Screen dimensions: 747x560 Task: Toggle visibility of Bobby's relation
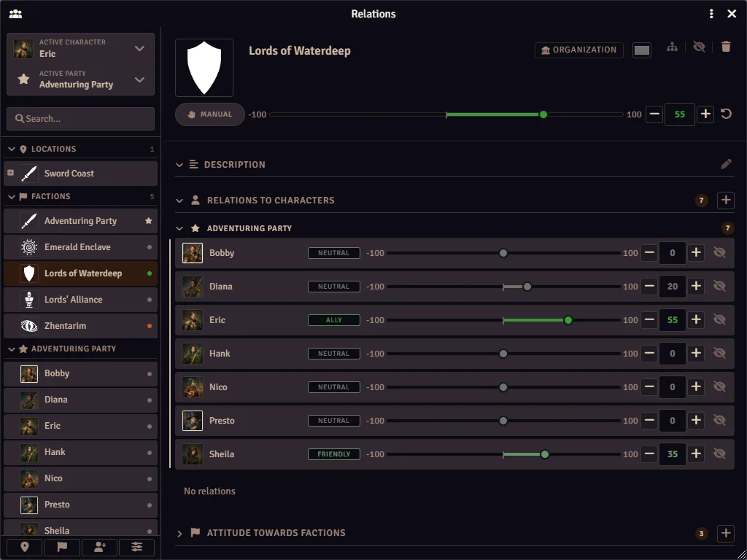719,253
